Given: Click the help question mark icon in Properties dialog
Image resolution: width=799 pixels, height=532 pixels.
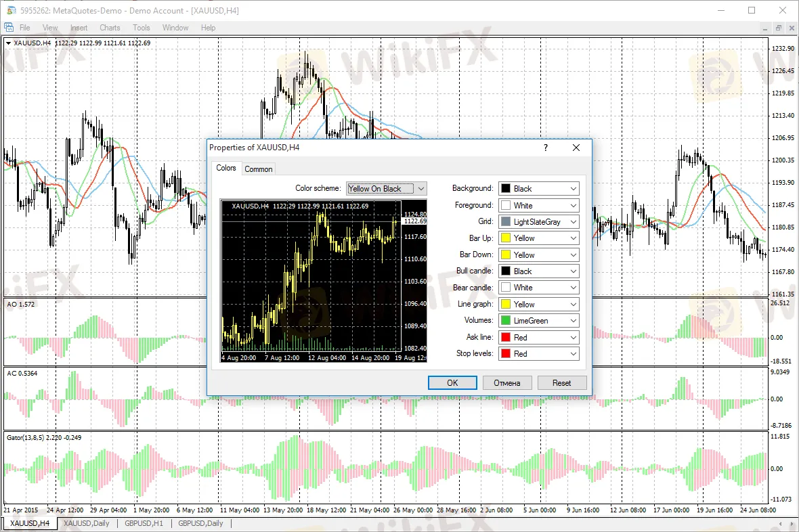Looking at the screenshot, I should [x=545, y=148].
